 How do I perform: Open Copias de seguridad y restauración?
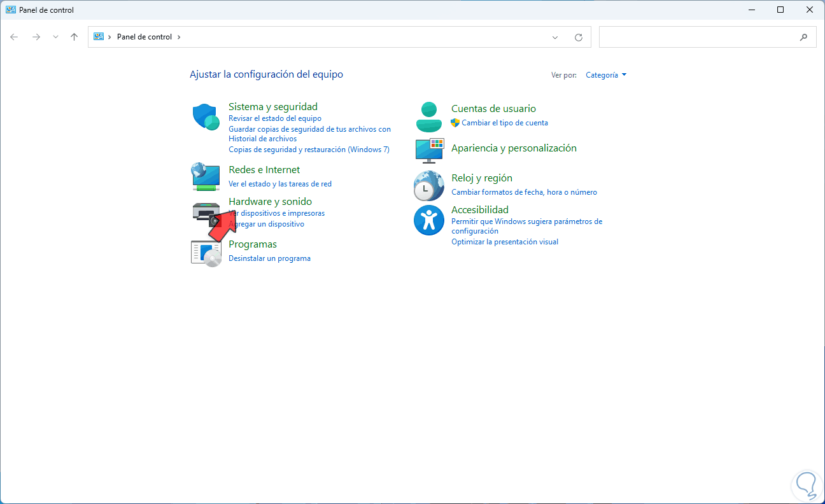click(309, 150)
